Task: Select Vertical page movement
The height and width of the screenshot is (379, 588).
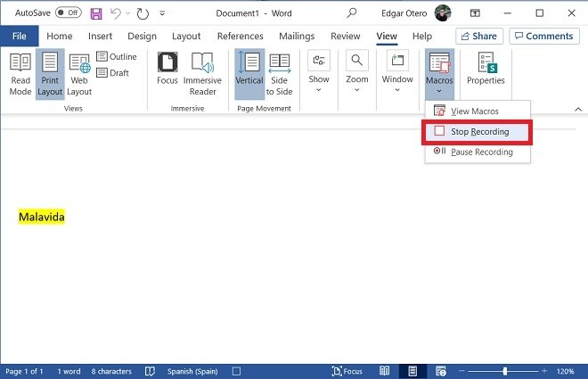Action: point(249,74)
